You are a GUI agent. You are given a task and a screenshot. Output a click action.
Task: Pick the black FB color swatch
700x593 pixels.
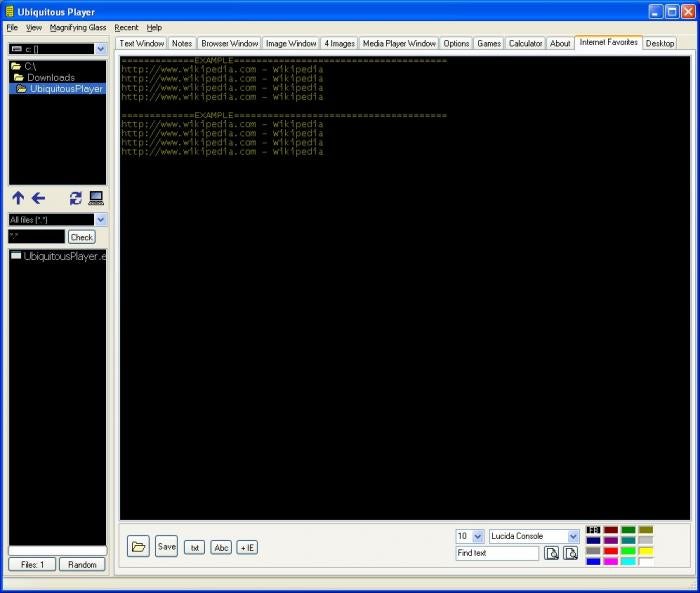[593, 530]
